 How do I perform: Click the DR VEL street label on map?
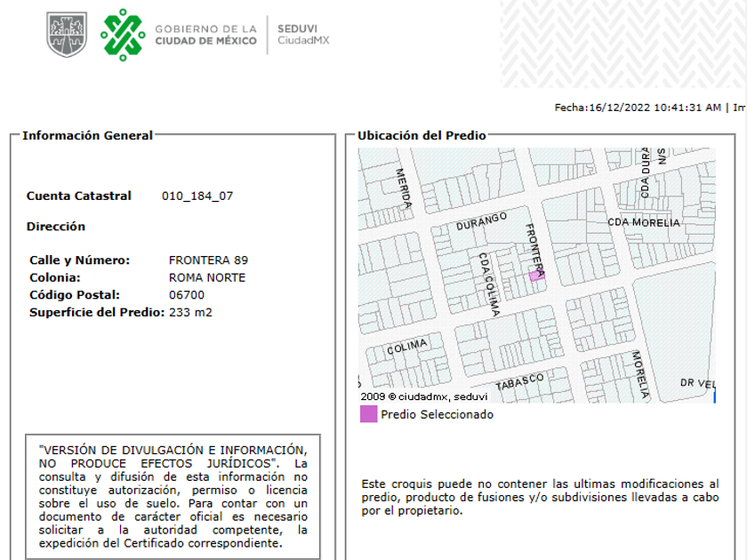coord(697,383)
